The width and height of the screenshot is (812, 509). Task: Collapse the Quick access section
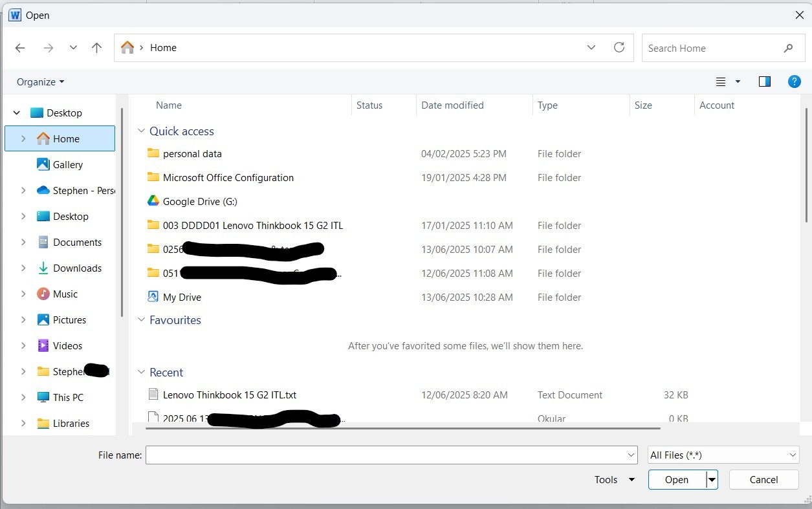(x=142, y=131)
